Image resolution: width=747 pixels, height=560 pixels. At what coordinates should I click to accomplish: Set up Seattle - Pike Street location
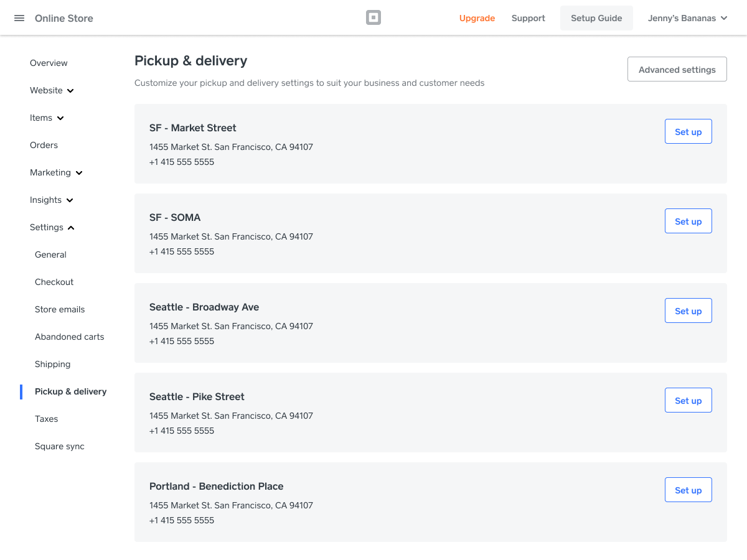pyautogui.click(x=688, y=400)
